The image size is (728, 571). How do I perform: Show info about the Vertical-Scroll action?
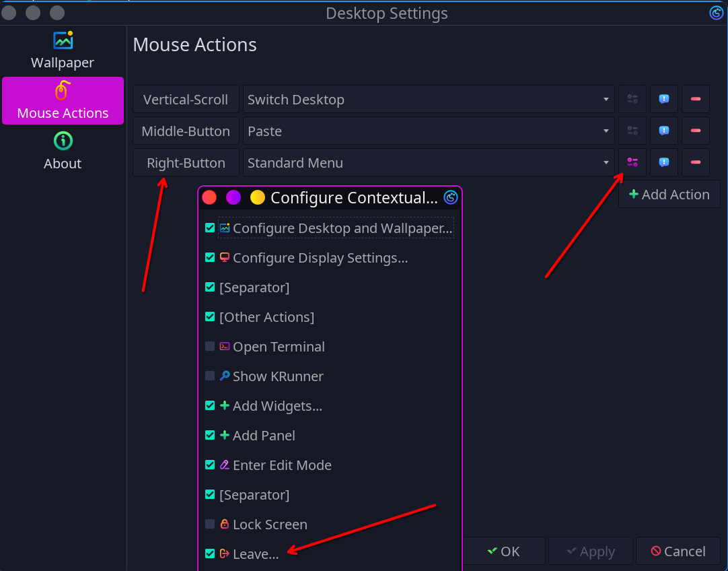(x=664, y=99)
